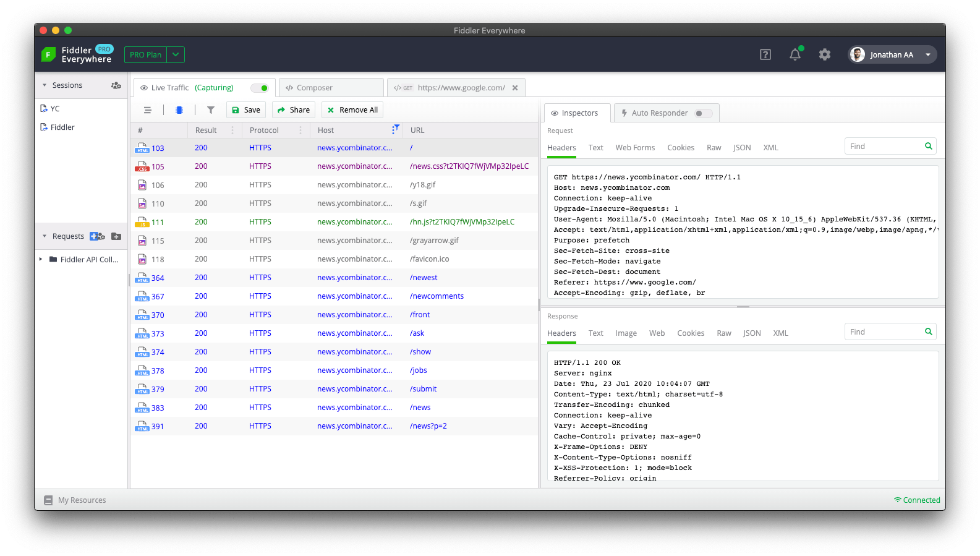Screen dimensions: 980x556
Task: Click the Host column filter icon
Action: point(396,129)
